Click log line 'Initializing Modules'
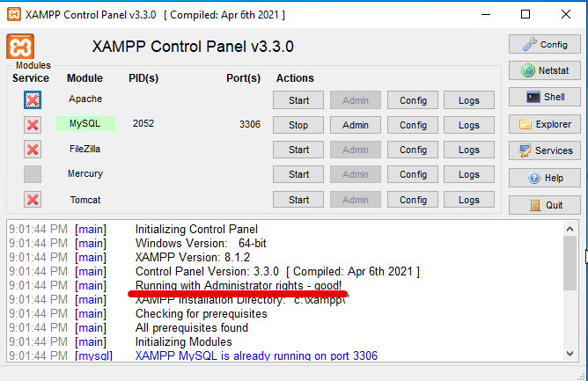 point(183,342)
